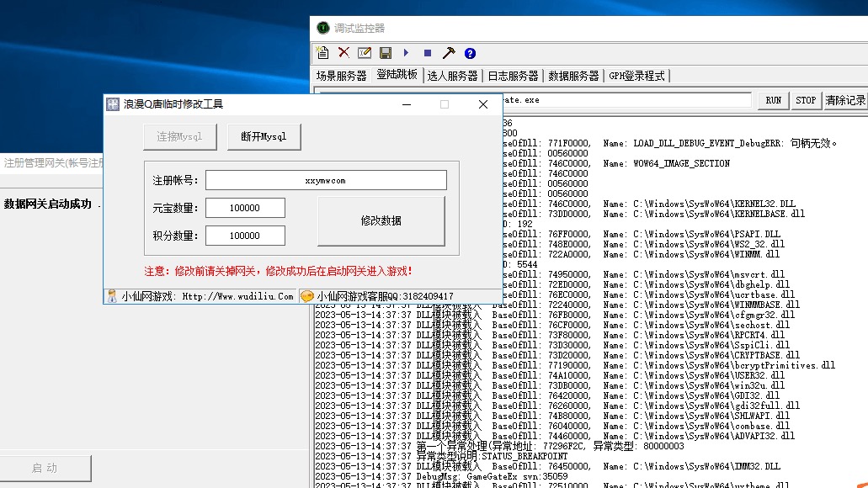Click the 数据网关启动成功 status text

click(48, 204)
